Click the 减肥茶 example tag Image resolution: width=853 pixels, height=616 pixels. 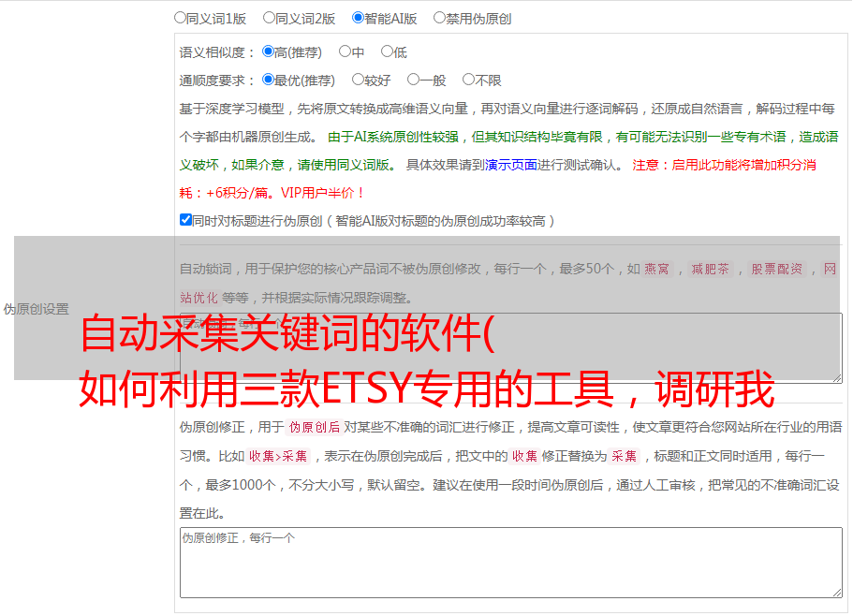pos(710,269)
